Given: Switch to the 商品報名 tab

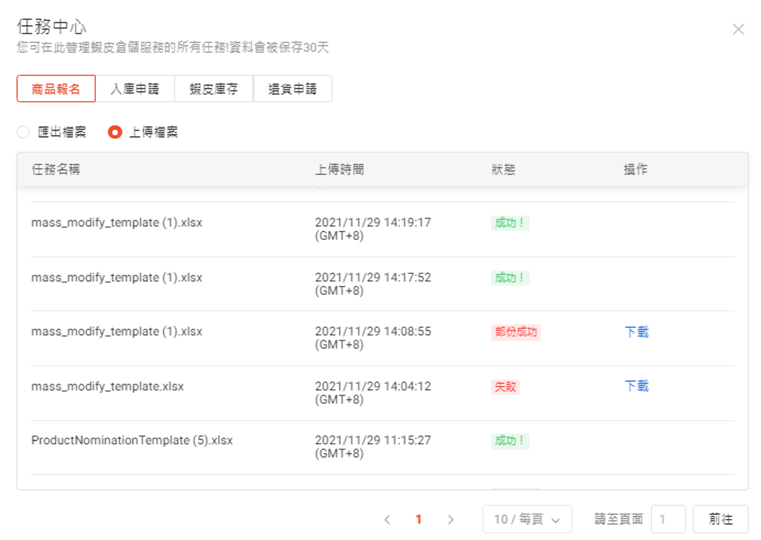Looking at the screenshot, I should 56,88.
